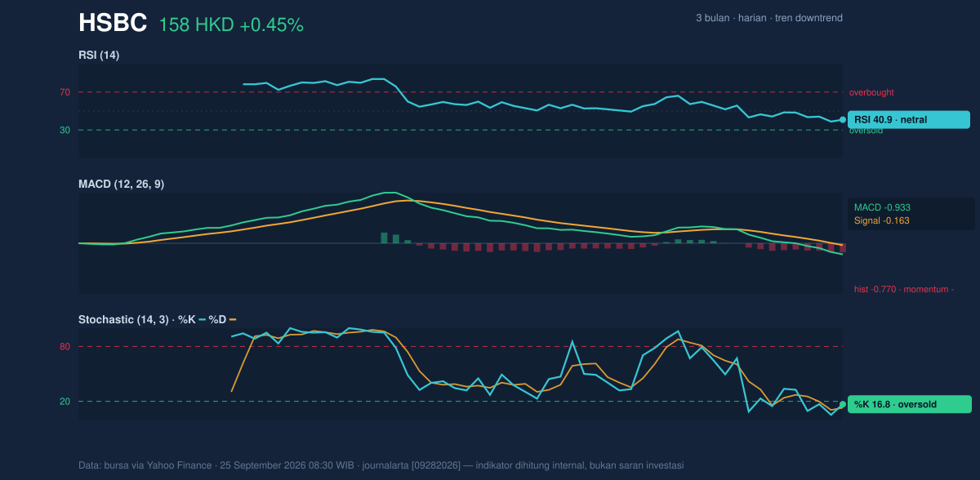Click the RSI 70 axis label

pos(65,92)
